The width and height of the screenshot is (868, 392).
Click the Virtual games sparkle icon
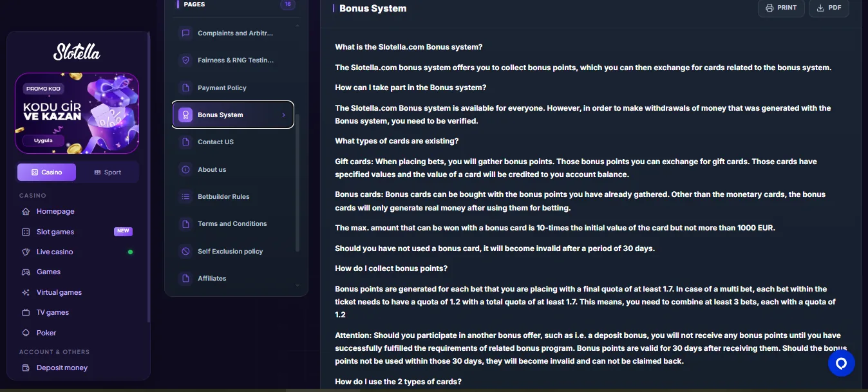26,292
